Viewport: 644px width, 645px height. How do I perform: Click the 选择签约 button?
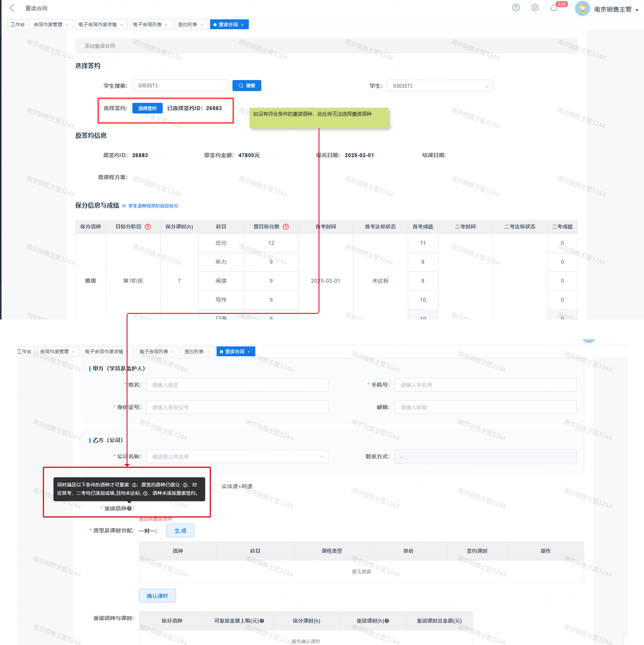[147, 108]
